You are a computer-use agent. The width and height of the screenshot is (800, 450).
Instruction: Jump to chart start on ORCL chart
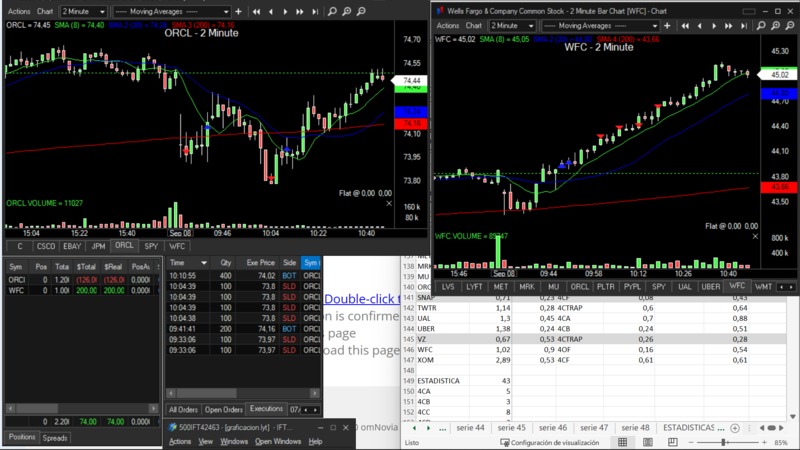(257, 12)
